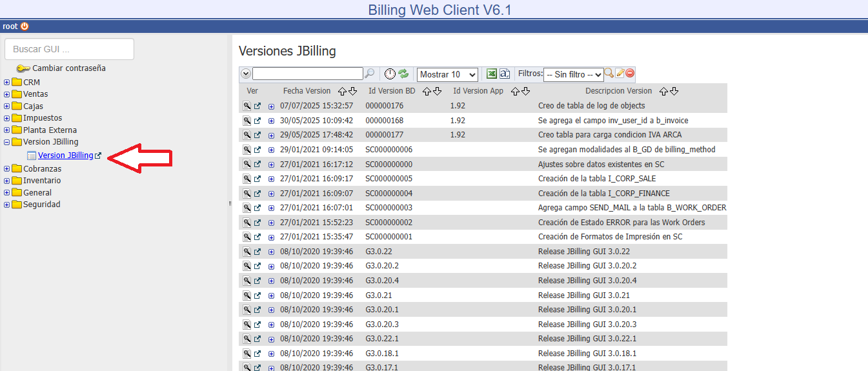868x371 pixels.
Task: Open the Mostrar 10 rows dropdown
Action: click(447, 75)
